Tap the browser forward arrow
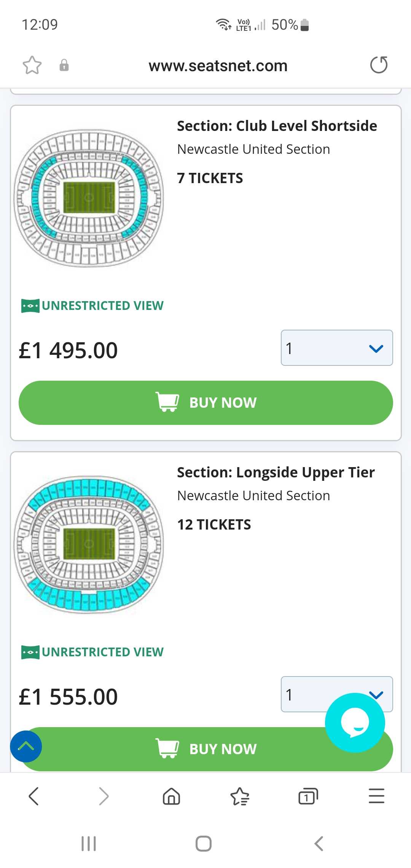Viewport: 411px width, 868px height. coord(103,796)
